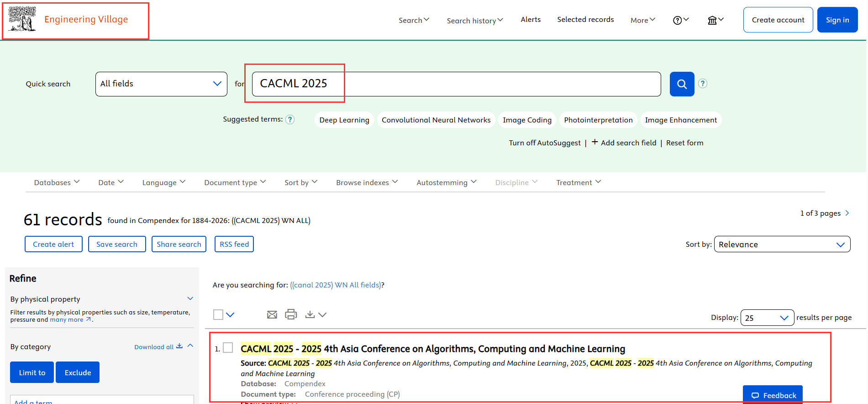The height and width of the screenshot is (404, 868).
Task: Open the help question mark menu in header
Action: click(x=680, y=20)
